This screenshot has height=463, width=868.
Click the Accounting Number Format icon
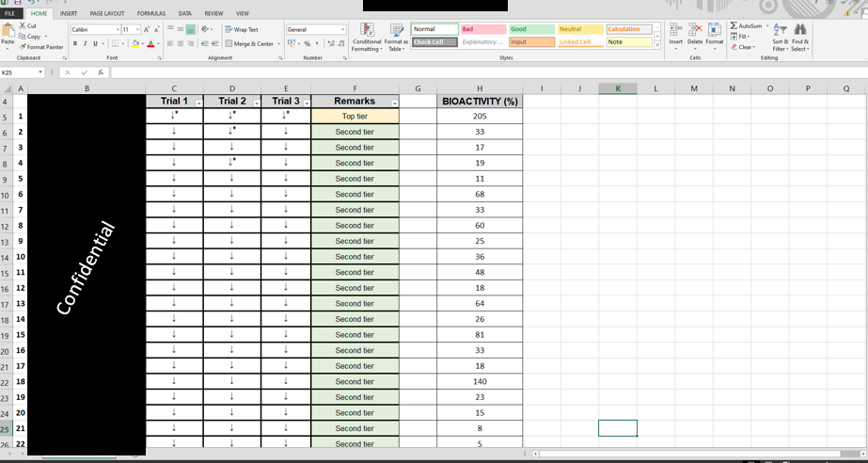coord(291,43)
